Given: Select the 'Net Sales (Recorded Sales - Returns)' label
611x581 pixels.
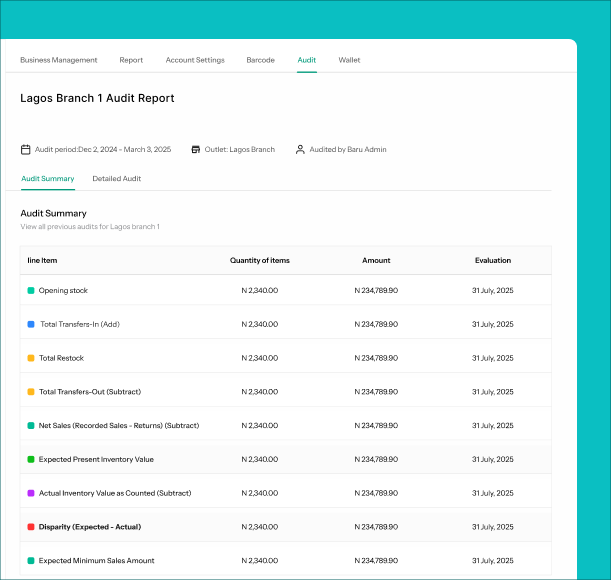Looking at the screenshot, I should (119, 426).
